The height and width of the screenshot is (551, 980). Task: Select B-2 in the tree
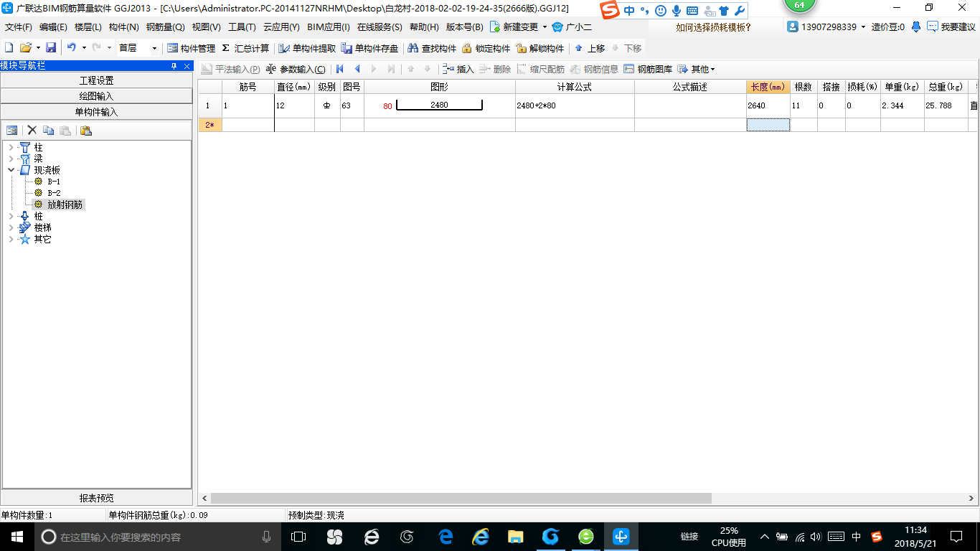pos(54,193)
